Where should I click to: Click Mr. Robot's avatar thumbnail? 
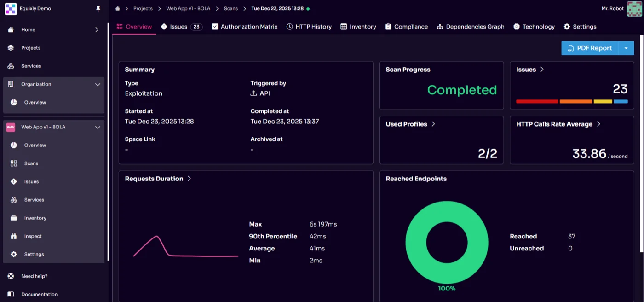tap(633, 8)
